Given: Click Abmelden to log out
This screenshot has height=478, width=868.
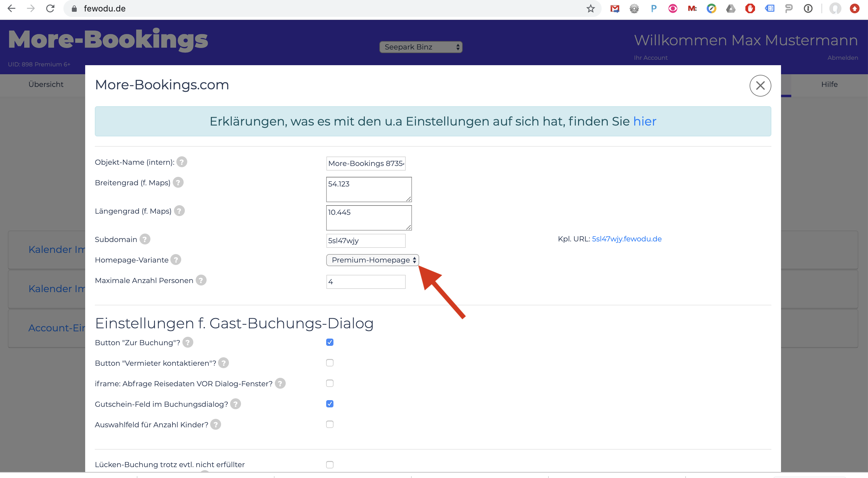Looking at the screenshot, I should [842, 58].
